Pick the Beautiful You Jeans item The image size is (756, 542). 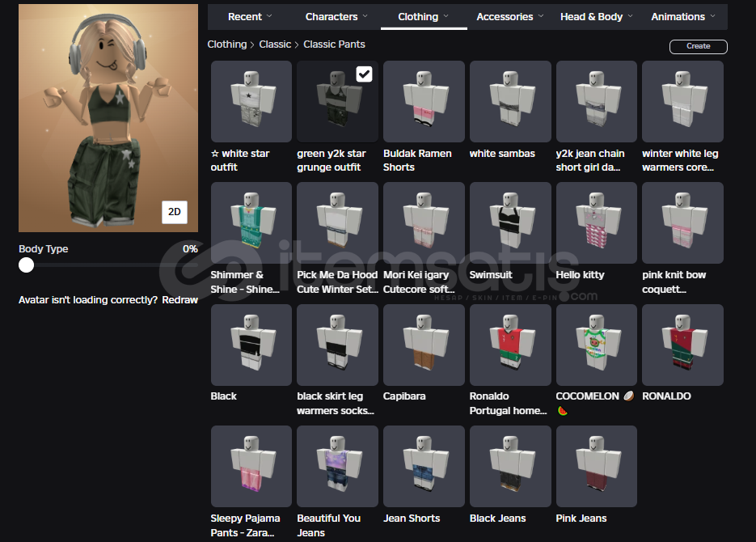point(337,466)
